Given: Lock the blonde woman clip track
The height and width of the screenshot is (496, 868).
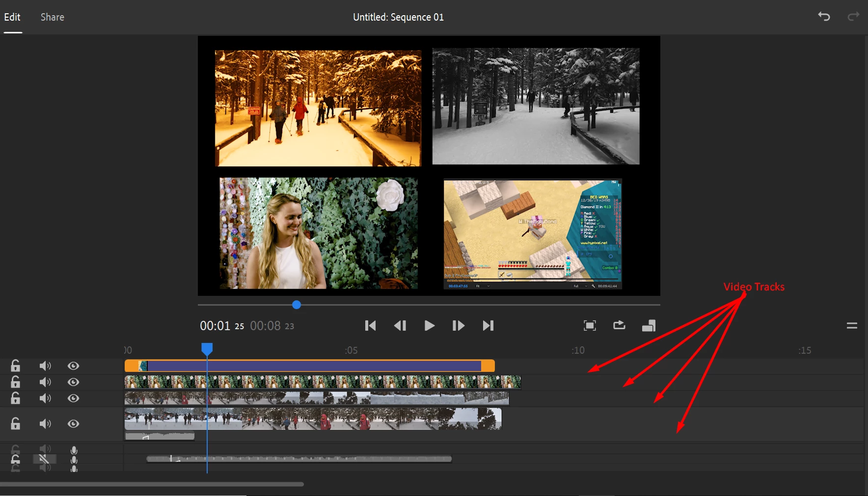Looking at the screenshot, I should 16,382.
